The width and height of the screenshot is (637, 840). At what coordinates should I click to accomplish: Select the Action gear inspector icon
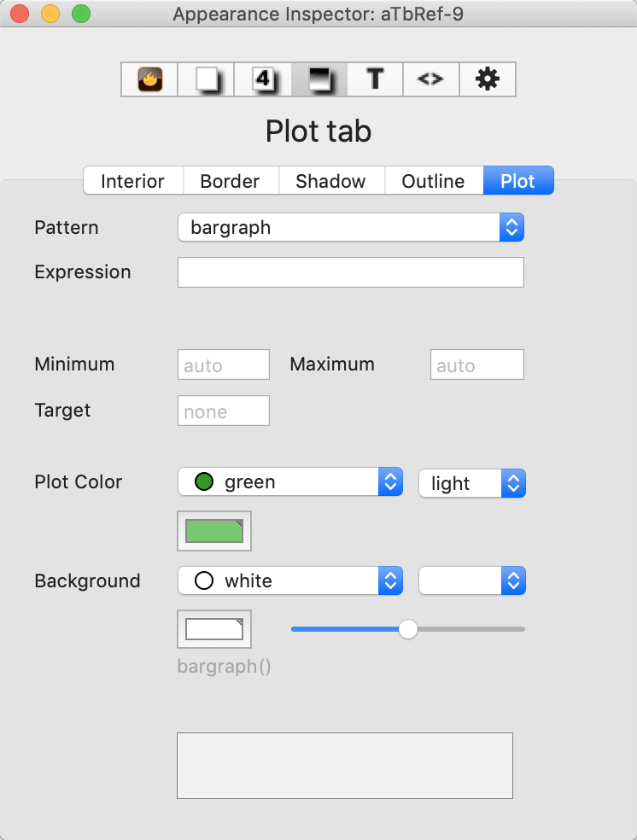pyautogui.click(x=487, y=79)
